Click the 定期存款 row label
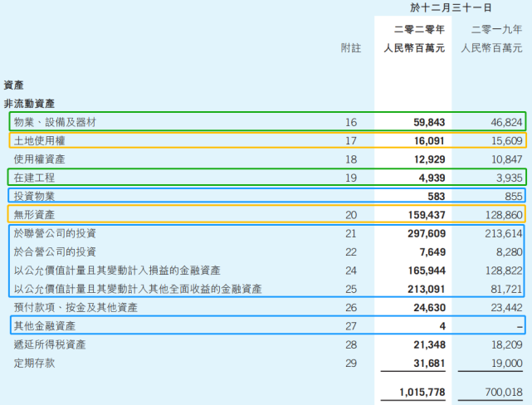The height and width of the screenshot is (405, 532). tap(34, 363)
